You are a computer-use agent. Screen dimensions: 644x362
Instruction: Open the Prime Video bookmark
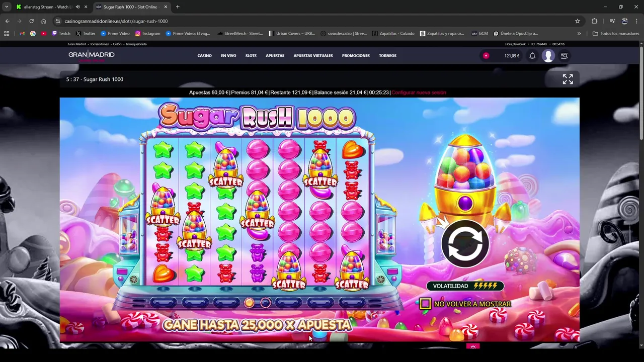tap(115, 34)
